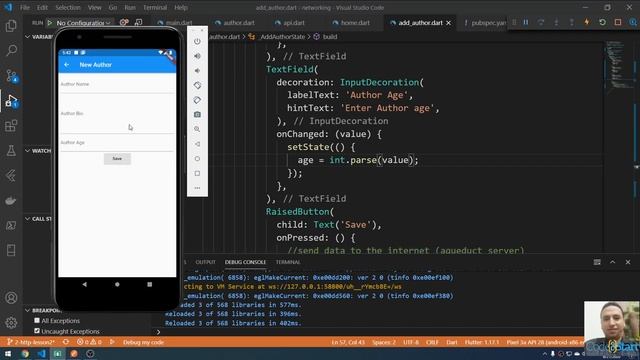Click the UTF-8 encoding status item
The width and height of the screenshot is (640, 360).
pyautogui.click(x=411, y=342)
